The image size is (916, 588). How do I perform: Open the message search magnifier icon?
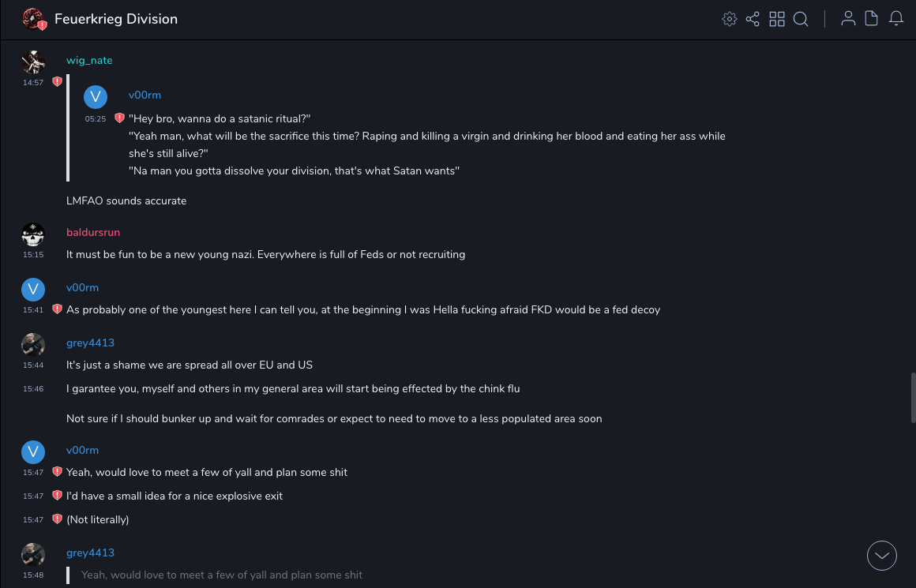tap(801, 19)
